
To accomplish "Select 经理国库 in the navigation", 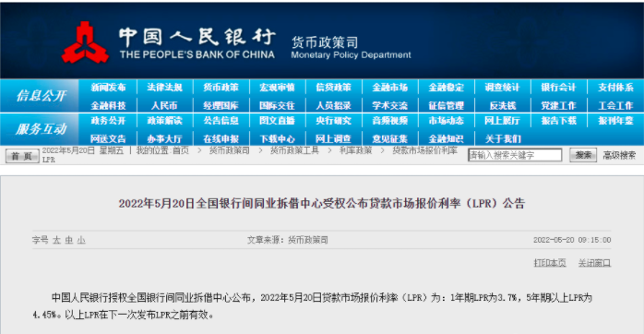I will (x=221, y=105).
